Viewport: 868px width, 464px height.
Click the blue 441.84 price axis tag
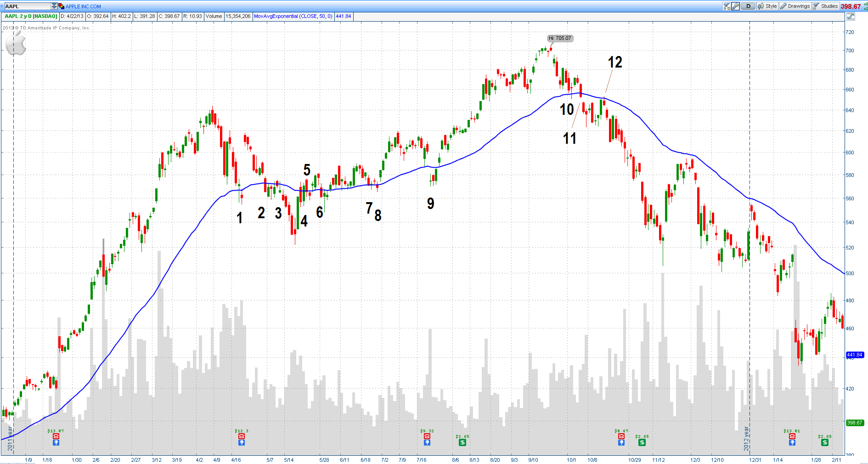(x=855, y=355)
